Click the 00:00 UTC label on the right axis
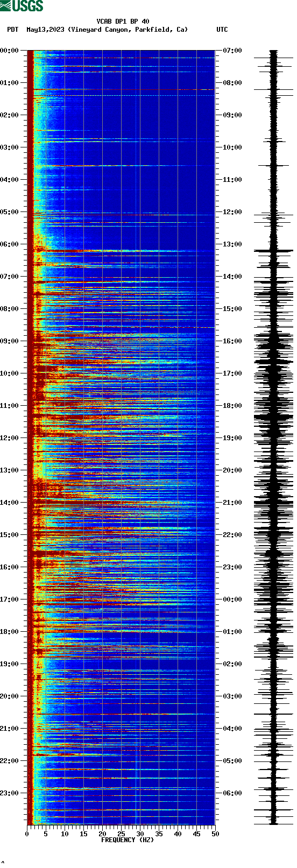Viewport: 297px width, 868px height. click(232, 599)
